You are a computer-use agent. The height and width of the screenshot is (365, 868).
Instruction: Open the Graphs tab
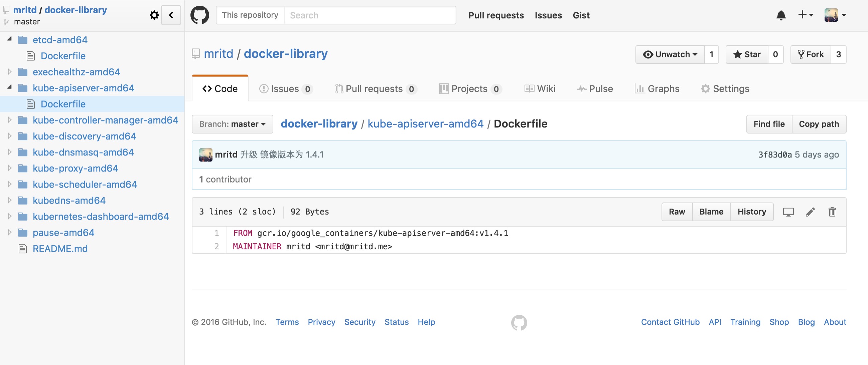(657, 89)
